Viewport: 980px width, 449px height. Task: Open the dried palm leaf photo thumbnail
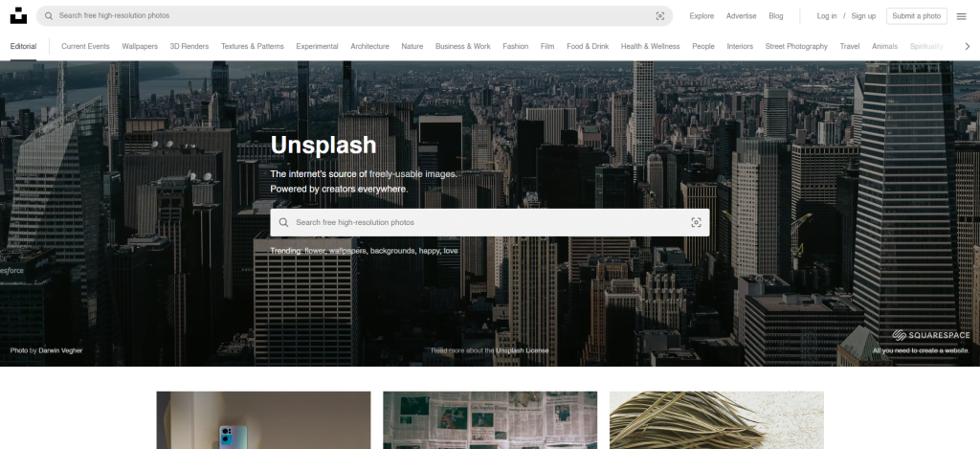point(716,420)
